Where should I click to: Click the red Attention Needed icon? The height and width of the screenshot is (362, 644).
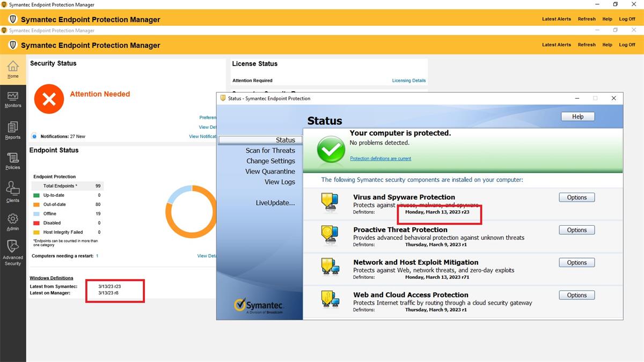click(x=49, y=99)
